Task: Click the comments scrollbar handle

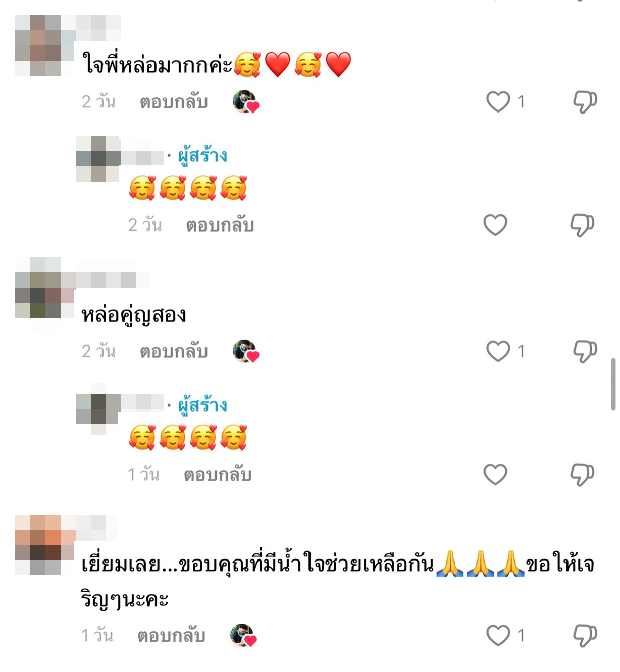Action: click(x=613, y=384)
